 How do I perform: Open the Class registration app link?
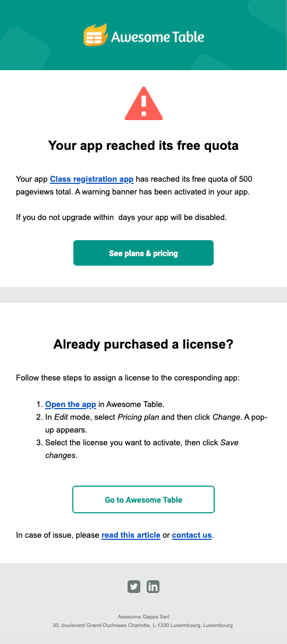click(91, 179)
